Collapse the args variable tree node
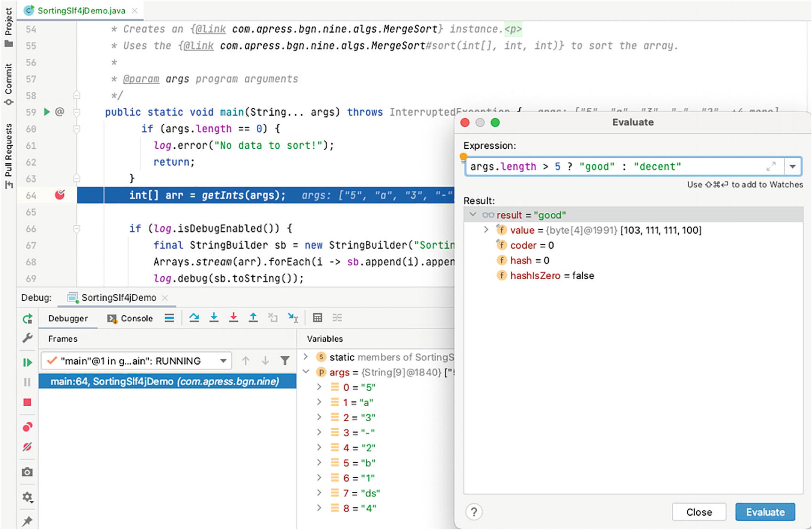The height and width of the screenshot is (530, 812). [306, 372]
